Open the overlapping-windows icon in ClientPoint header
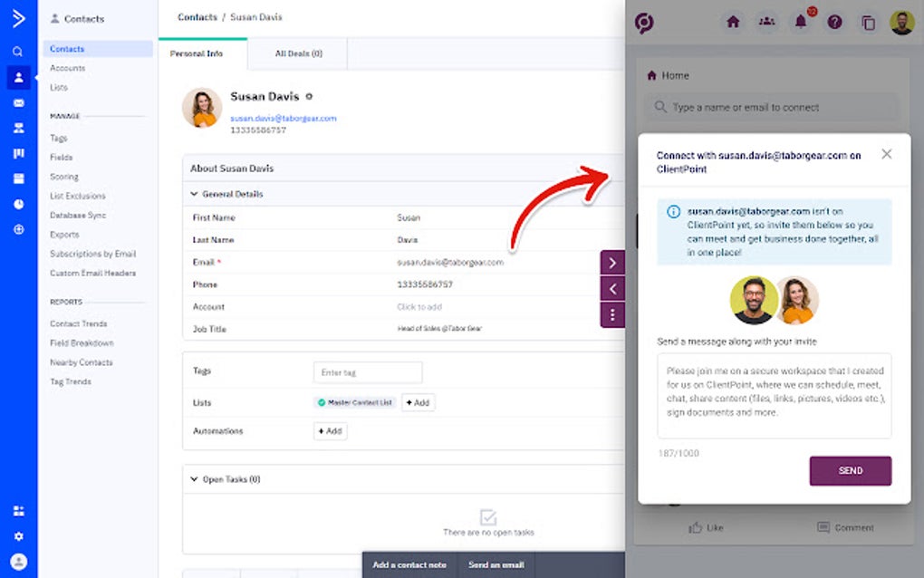 coord(868,23)
